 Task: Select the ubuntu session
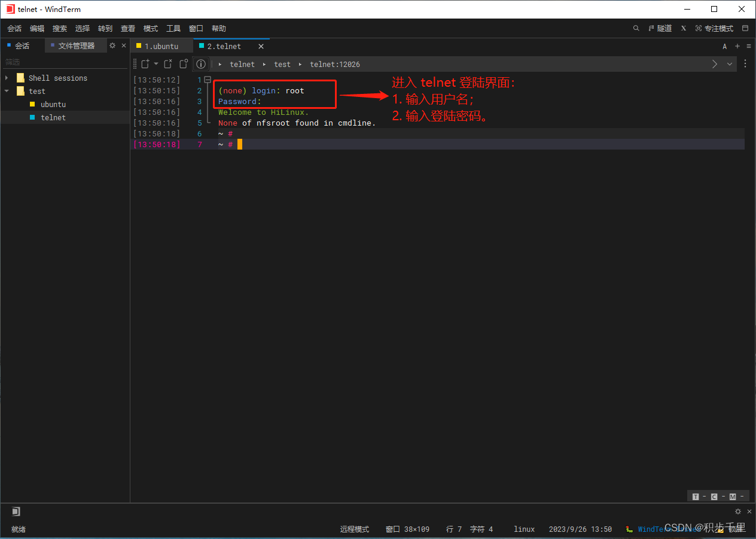click(x=53, y=104)
